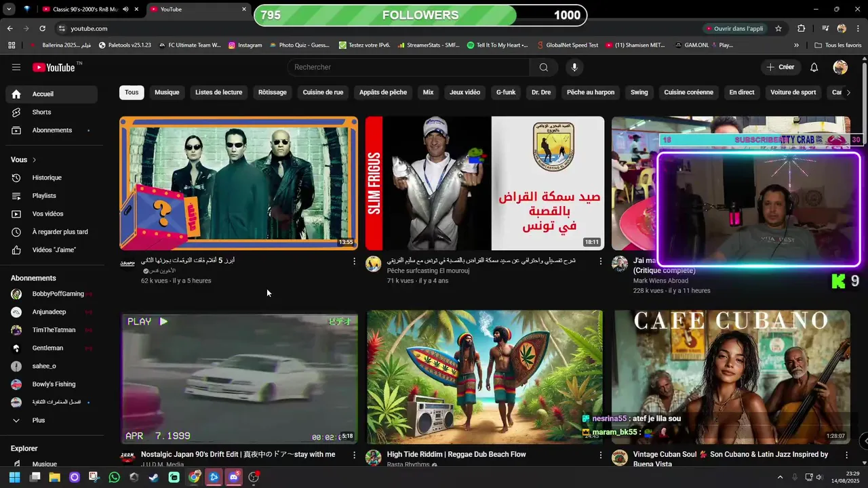Image resolution: width=868 pixels, height=488 pixels.
Task: Click the search magnifier button
Action: pyautogui.click(x=544, y=67)
